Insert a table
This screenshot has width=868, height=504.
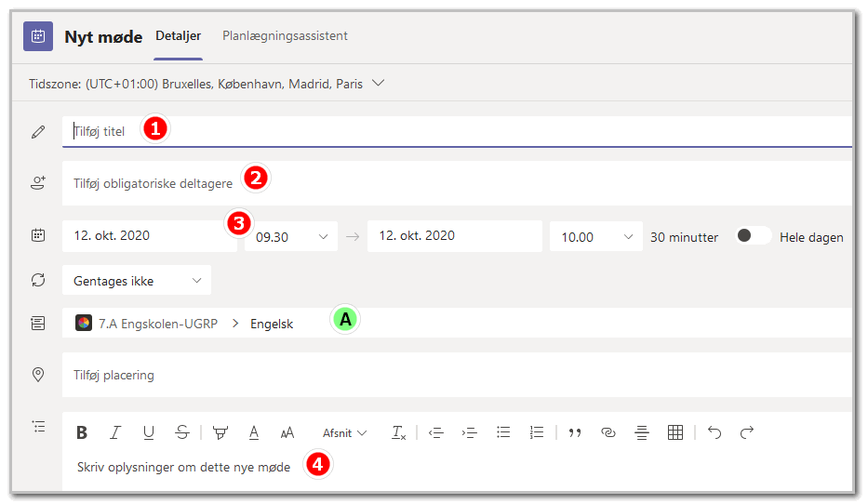click(x=675, y=432)
